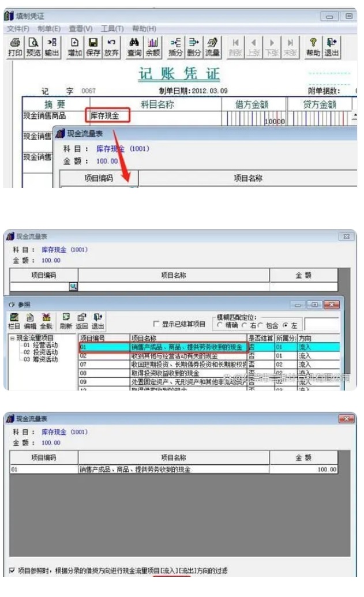Enable the 显示已结算项目 checkbox
Screen dimensions: 364x597
coord(156,324)
